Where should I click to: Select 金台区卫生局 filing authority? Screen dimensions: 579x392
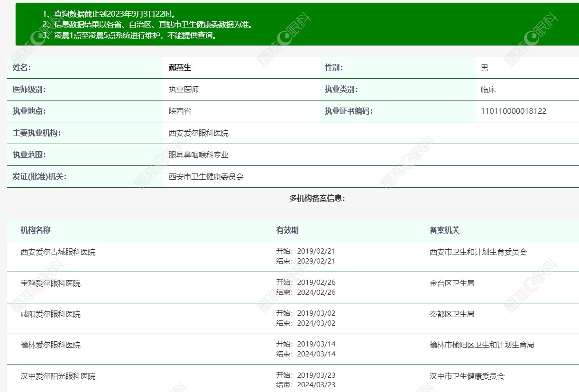coord(452,283)
